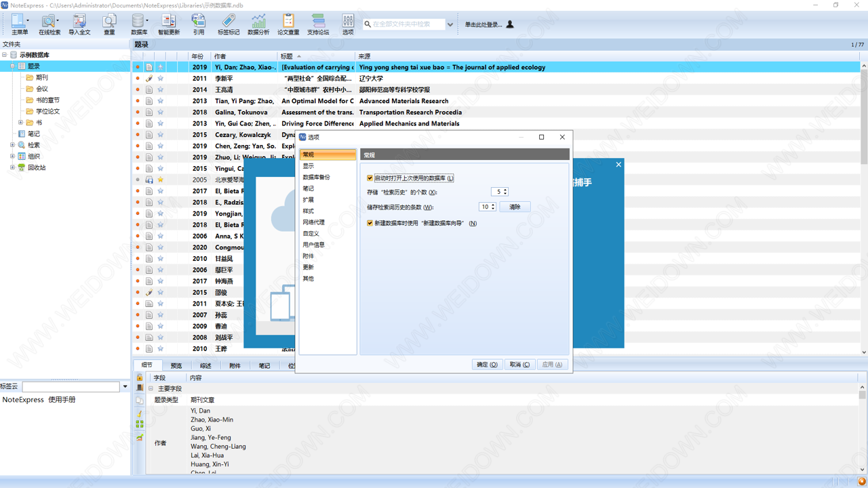Collapse the 主要字段 section

click(x=151, y=388)
